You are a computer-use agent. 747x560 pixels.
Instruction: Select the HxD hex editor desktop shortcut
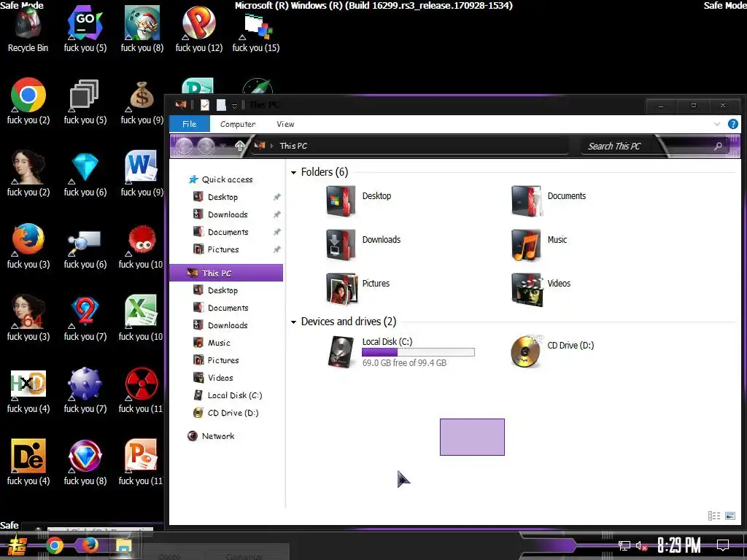tap(28, 391)
